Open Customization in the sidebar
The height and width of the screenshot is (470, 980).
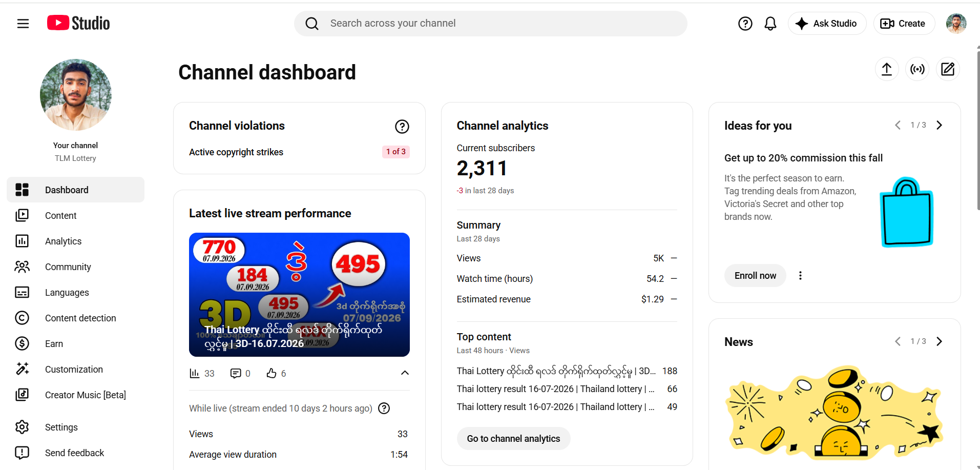click(x=76, y=370)
